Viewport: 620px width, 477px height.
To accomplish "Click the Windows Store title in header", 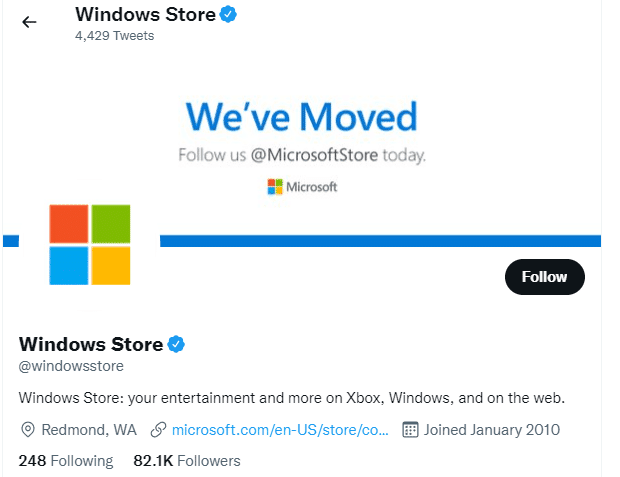I will [145, 15].
